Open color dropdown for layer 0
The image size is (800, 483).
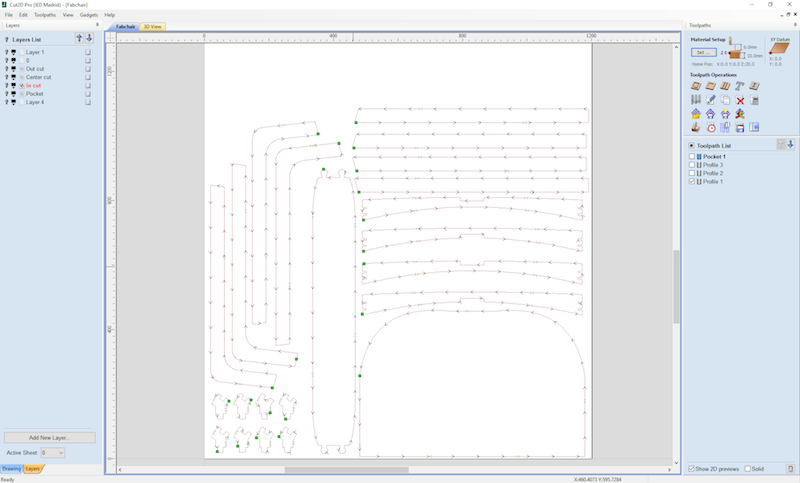[x=14, y=60]
